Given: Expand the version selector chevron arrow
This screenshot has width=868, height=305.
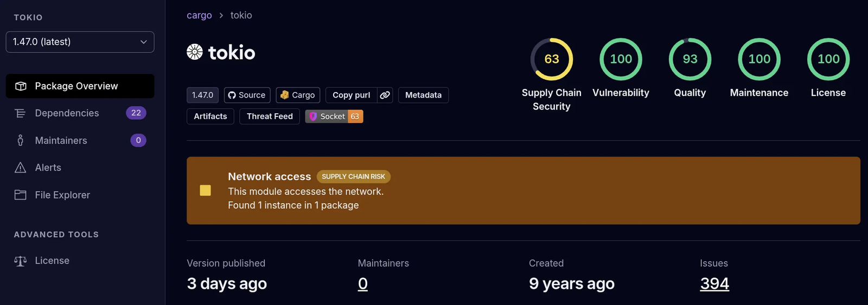Looking at the screenshot, I should (x=144, y=42).
